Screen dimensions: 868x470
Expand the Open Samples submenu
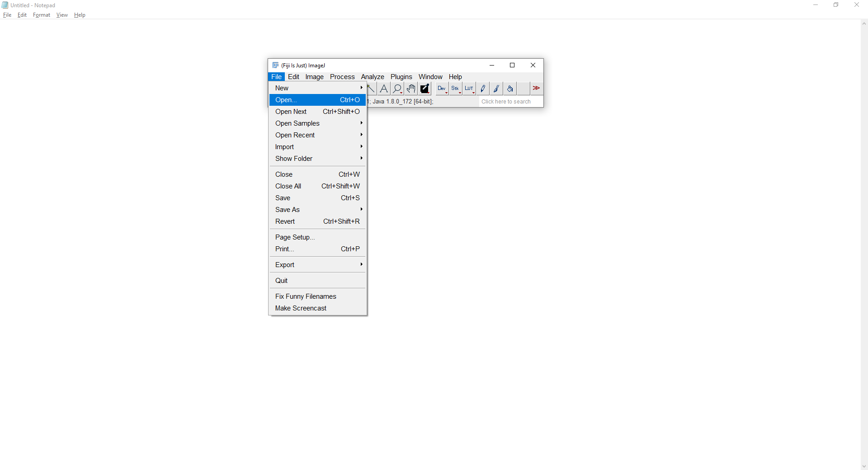tap(317, 123)
